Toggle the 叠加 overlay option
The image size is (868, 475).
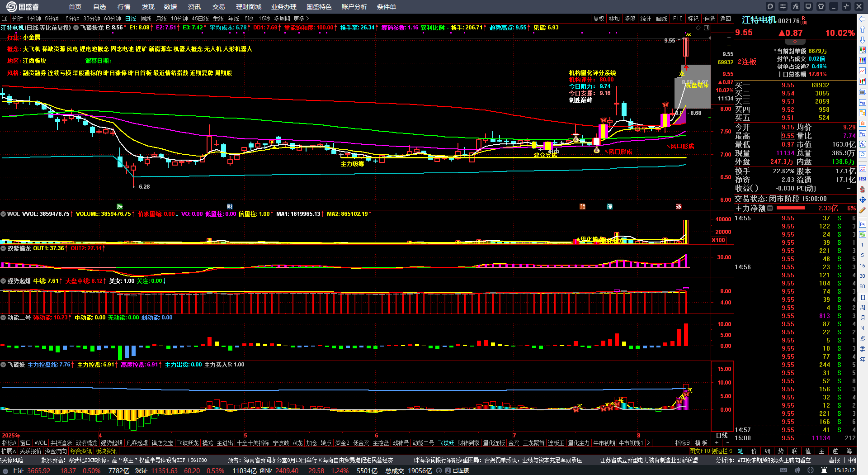click(614, 19)
